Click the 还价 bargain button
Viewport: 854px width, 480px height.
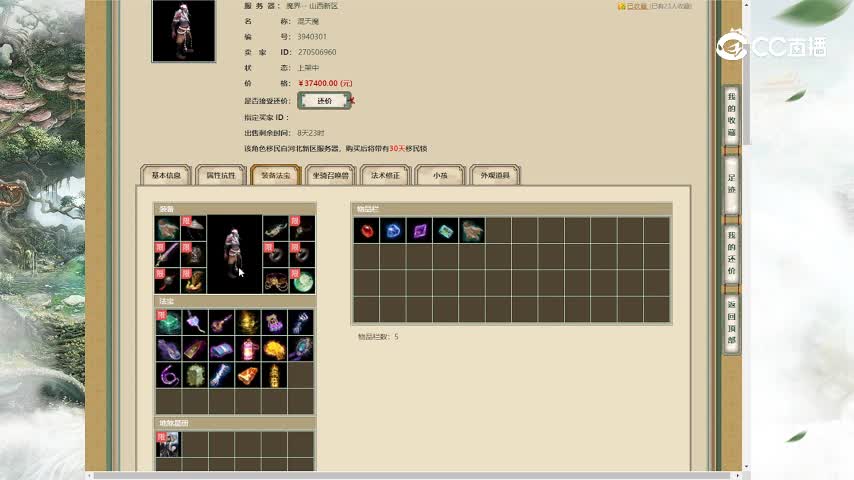(x=325, y=101)
